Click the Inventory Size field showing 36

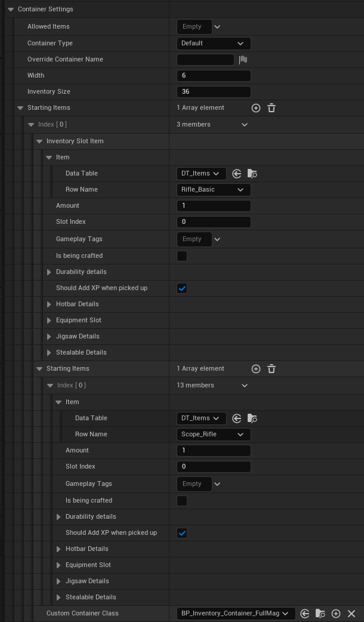click(214, 92)
